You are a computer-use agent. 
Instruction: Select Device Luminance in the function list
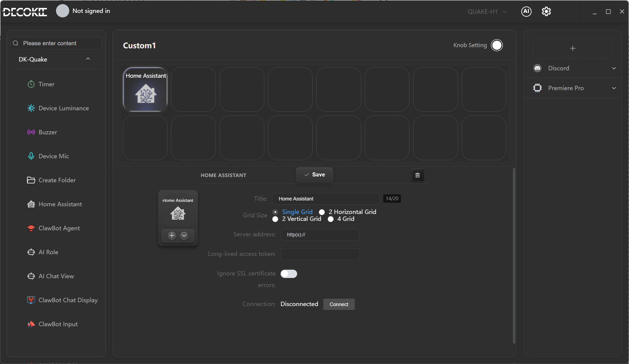coord(64,108)
